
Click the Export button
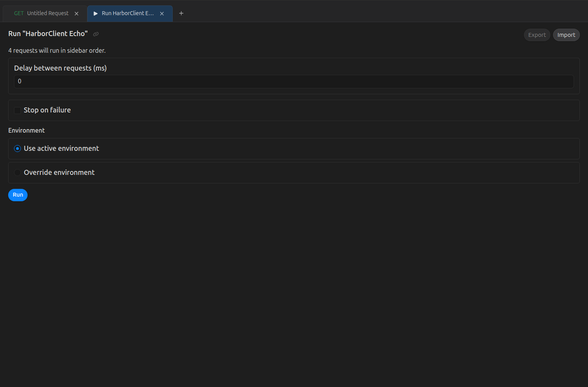pos(537,35)
